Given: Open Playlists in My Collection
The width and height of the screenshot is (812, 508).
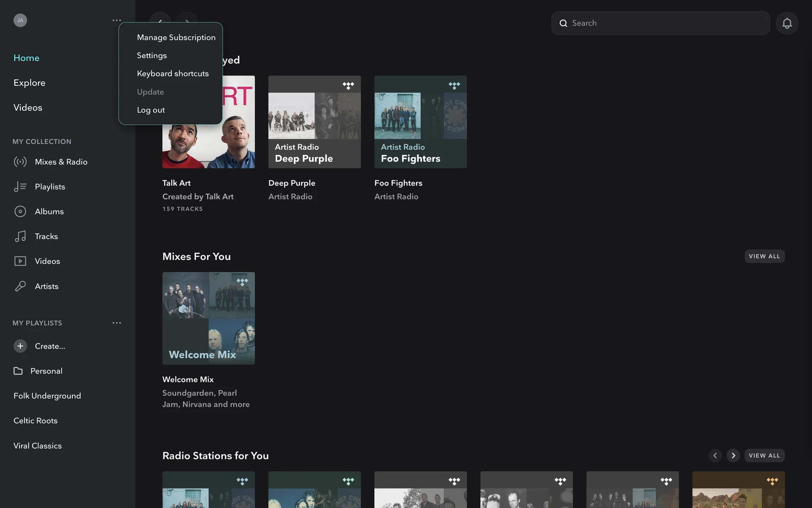Looking at the screenshot, I should click(x=49, y=187).
